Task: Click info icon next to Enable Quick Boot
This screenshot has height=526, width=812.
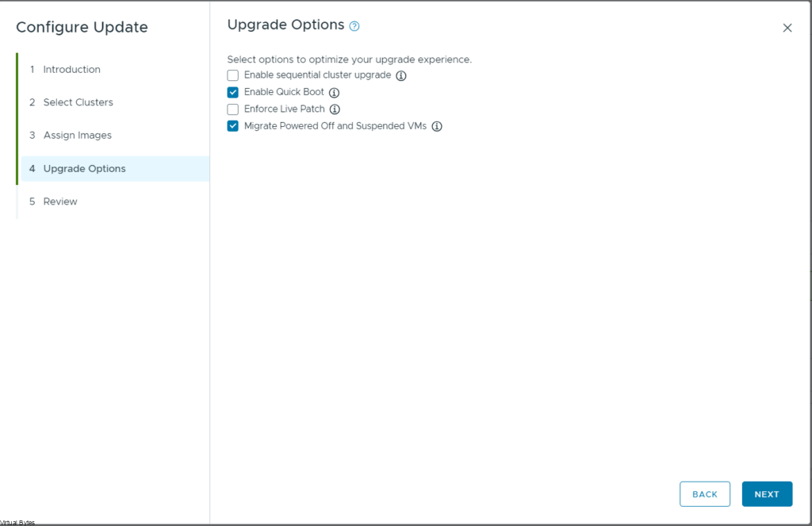Action: (x=334, y=93)
